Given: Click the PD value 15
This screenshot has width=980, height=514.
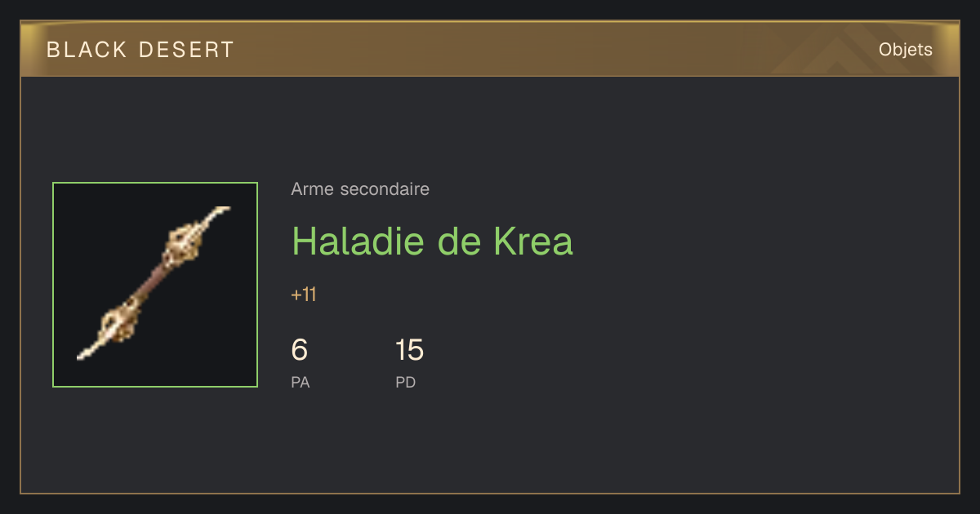Looking at the screenshot, I should 409,350.
